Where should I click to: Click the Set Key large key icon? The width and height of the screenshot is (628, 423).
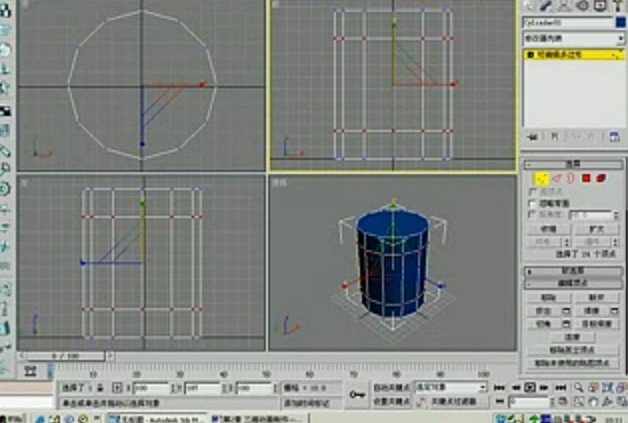point(357,395)
